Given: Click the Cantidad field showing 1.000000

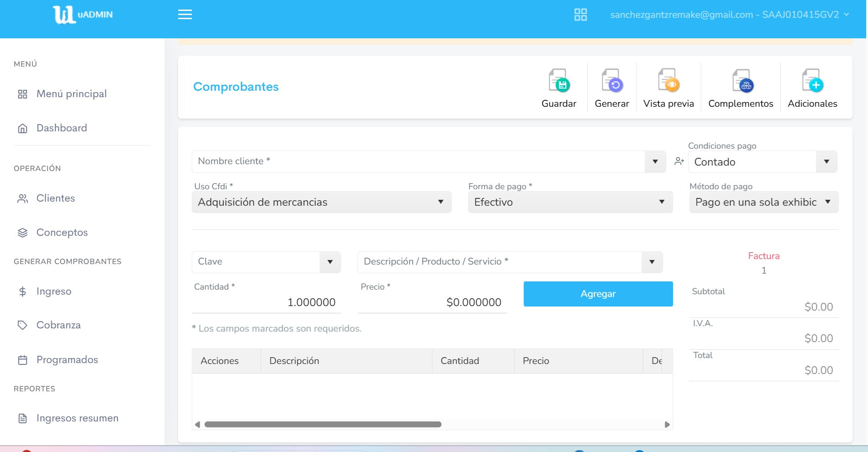Looking at the screenshot, I should click(x=266, y=302).
